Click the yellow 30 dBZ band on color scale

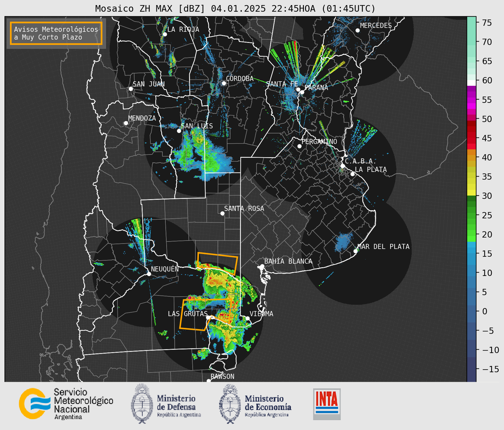pyautogui.click(x=471, y=193)
